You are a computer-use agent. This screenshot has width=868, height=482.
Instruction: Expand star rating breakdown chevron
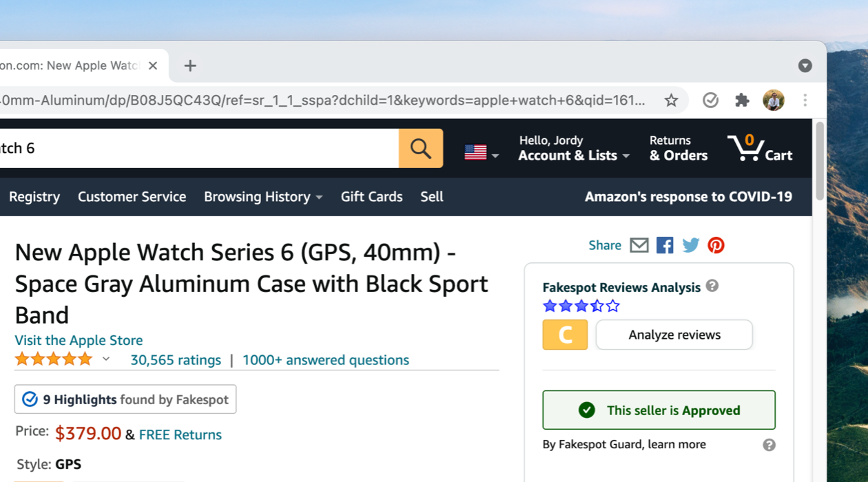tap(106, 359)
